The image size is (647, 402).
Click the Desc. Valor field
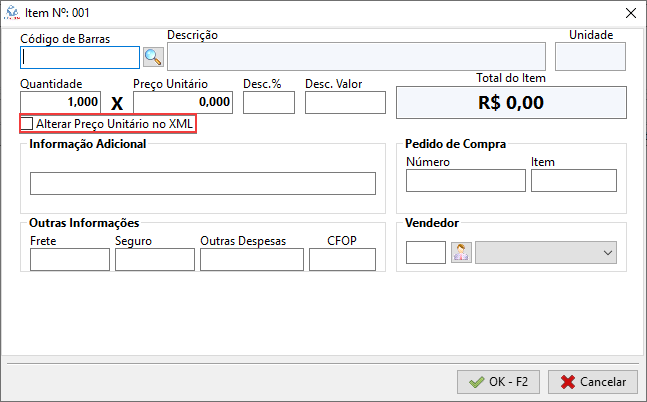click(344, 102)
